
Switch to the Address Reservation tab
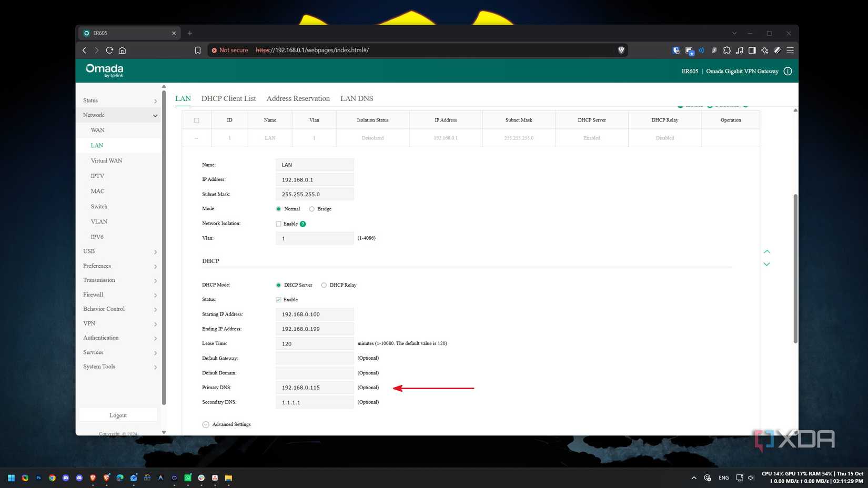298,98
